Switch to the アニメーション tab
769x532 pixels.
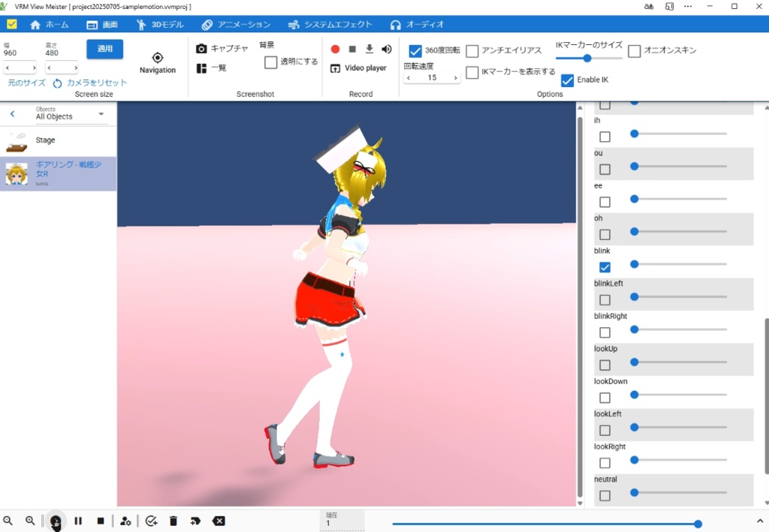pyautogui.click(x=236, y=25)
